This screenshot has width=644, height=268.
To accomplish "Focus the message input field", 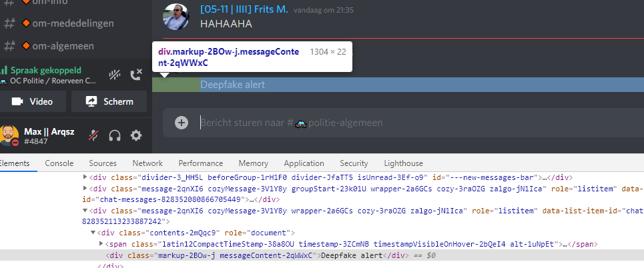I will pos(400,123).
